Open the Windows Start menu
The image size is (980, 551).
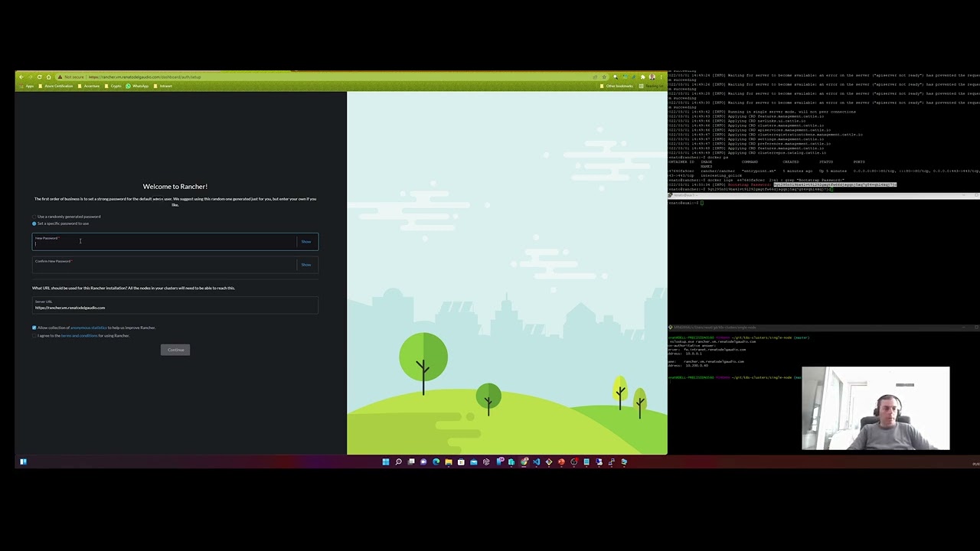[x=386, y=461]
